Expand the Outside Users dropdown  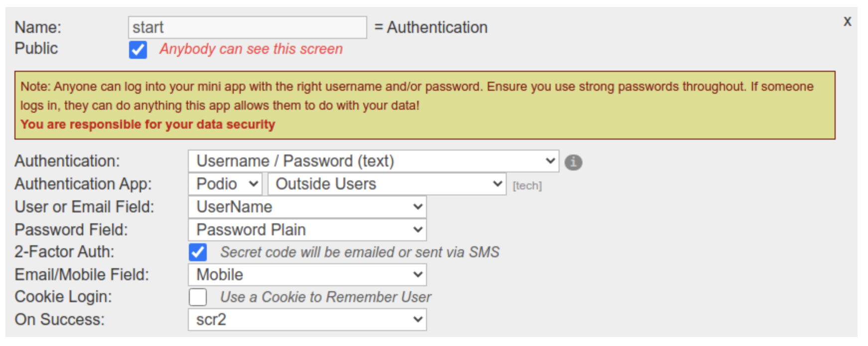(x=387, y=184)
